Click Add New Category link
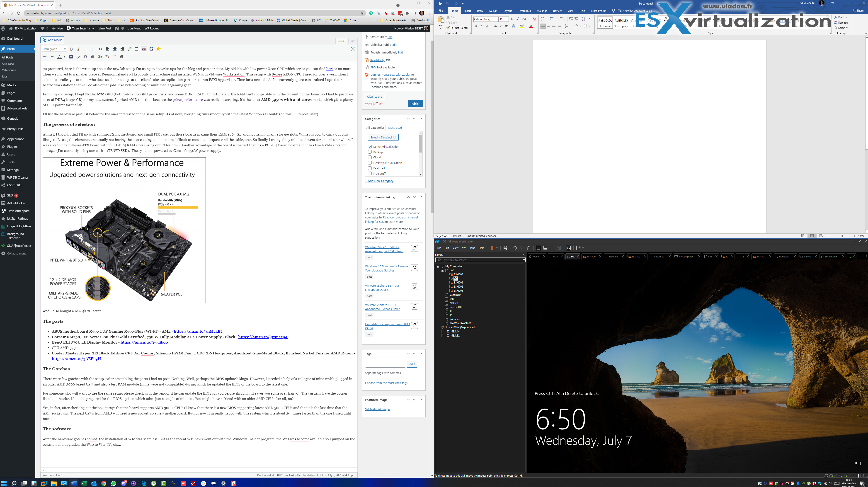868x487 pixels. 379,181
